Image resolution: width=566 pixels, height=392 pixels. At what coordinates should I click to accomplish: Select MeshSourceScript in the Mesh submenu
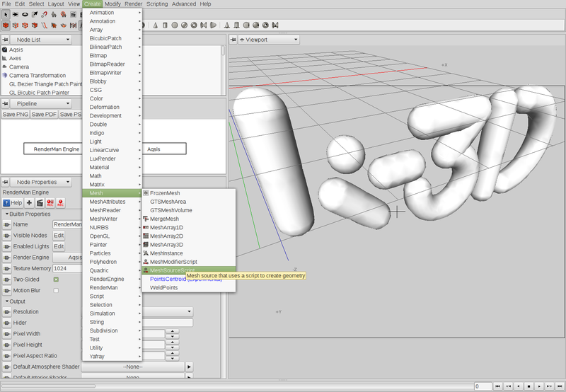[x=172, y=270]
